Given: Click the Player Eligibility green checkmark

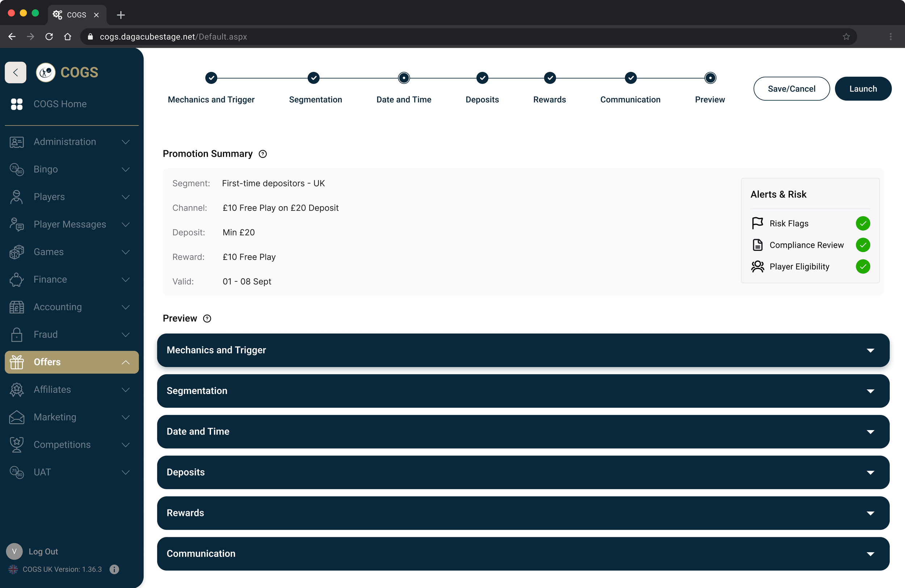Looking at the screenshot, I should click(x=862, y=266).
